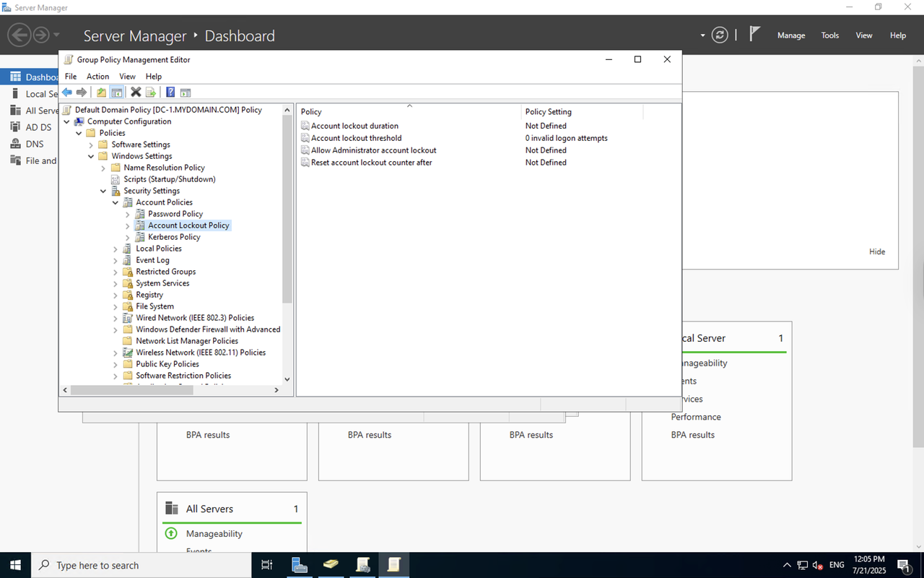Open the notifications flag in Server Manager
The width and height of the screenshot is (924, 578).
(x=754, y=34)
